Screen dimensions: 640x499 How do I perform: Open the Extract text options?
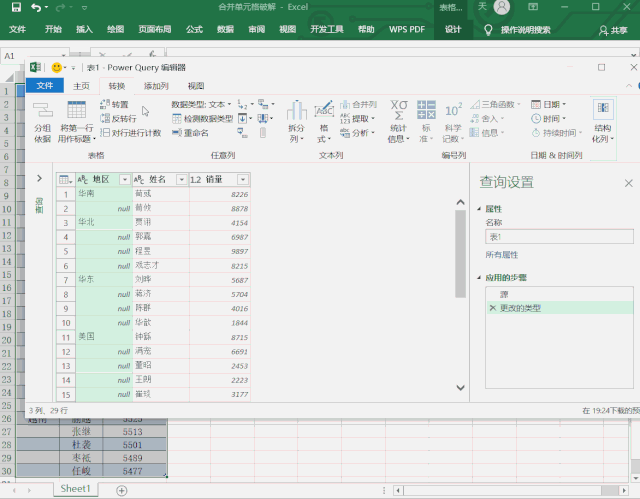(x=358, y=119)
